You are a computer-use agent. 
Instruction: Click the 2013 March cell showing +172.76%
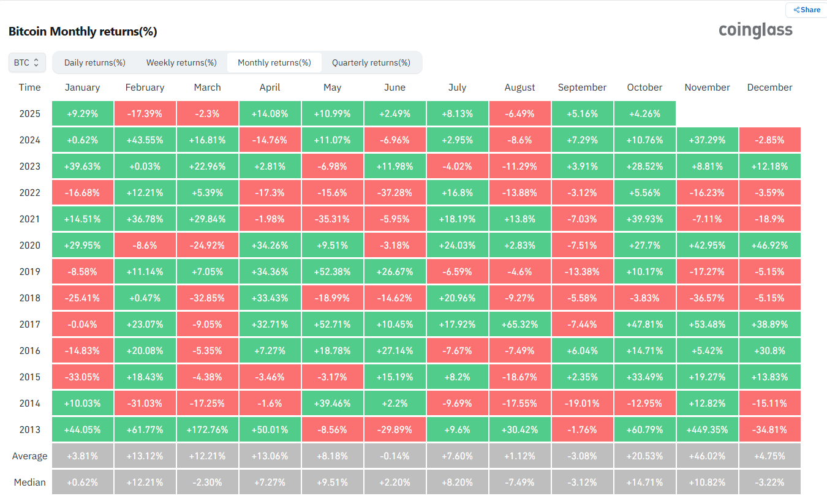point(207,430)
